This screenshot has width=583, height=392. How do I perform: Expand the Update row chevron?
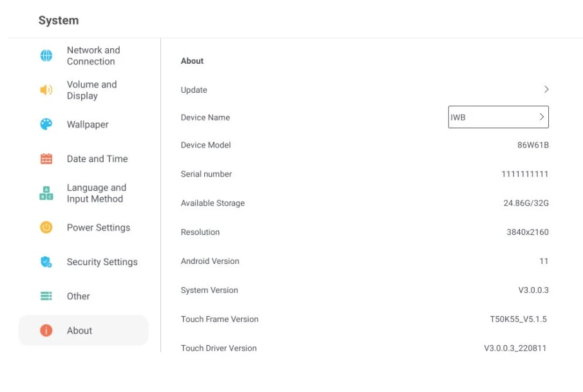[x=546, y=89]
